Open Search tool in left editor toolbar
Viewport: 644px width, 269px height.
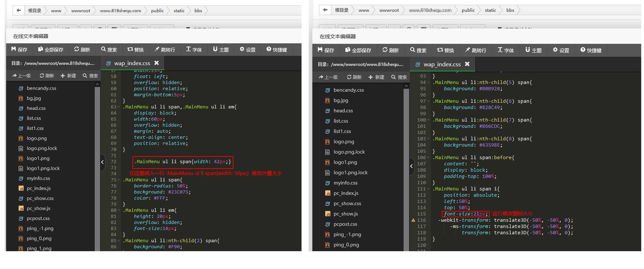click(x=109, y=49)
